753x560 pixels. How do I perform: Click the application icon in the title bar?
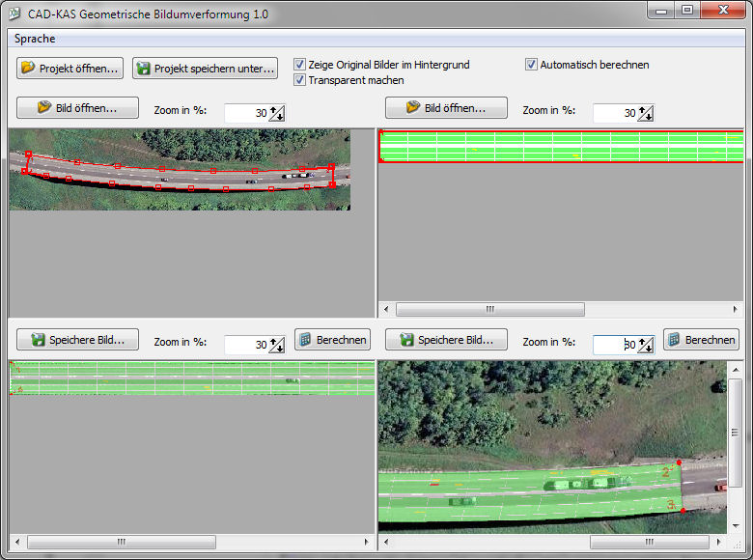14,14
